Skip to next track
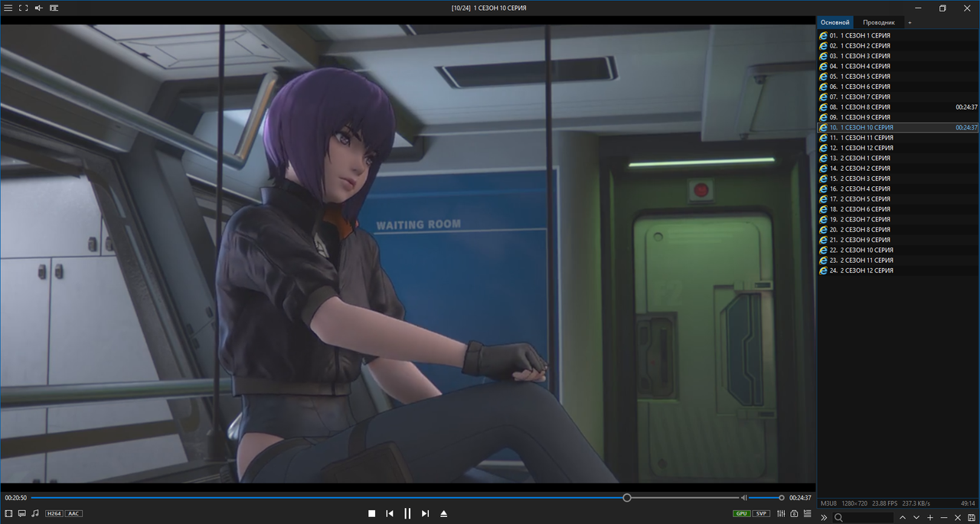Screen dimensions: 980x524 coord(426,513)
